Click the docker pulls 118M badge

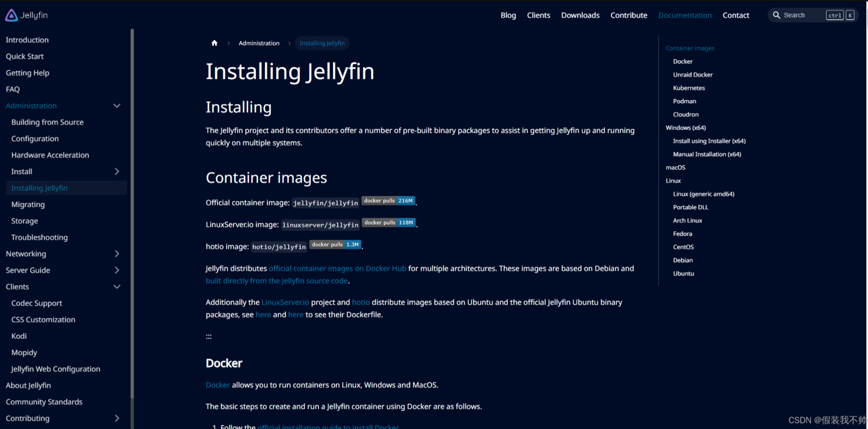[389, 223]
